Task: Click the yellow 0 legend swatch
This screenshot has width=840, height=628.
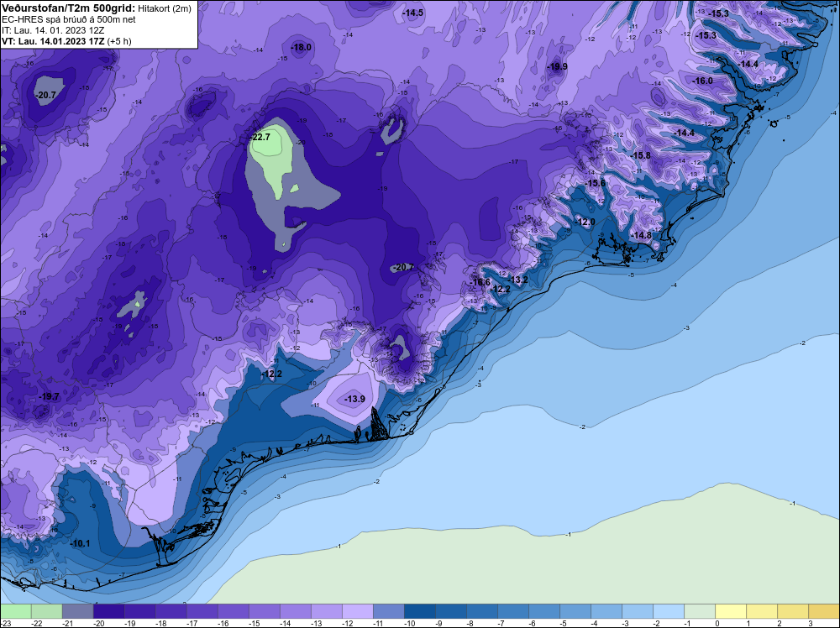Action: point(730,611)
